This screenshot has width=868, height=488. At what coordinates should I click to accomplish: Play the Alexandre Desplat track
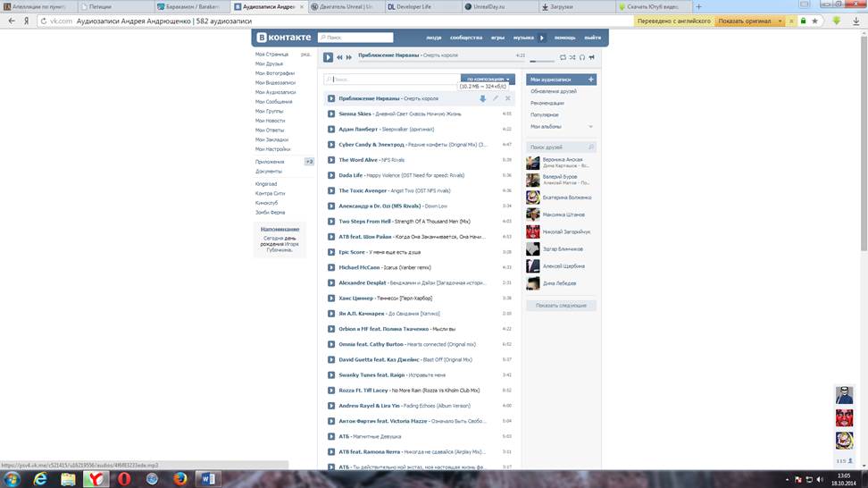(x=331, y=282)
